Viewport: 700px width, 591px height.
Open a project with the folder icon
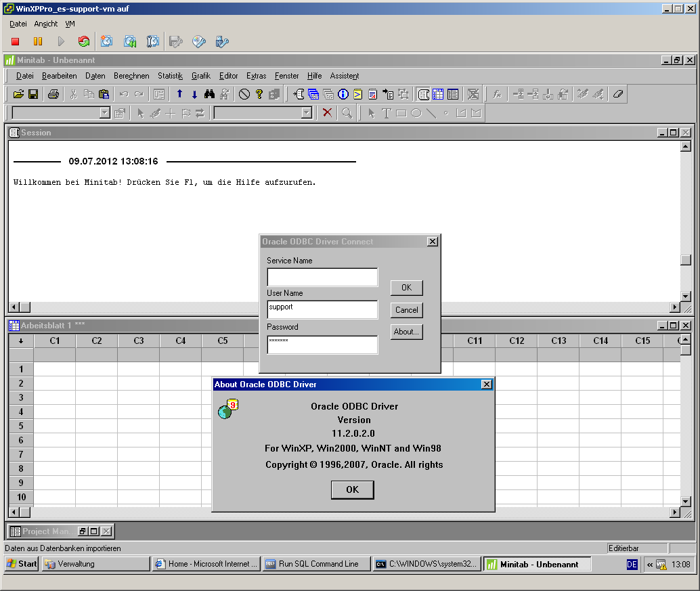pyautogui.click(x=18, y=94)
